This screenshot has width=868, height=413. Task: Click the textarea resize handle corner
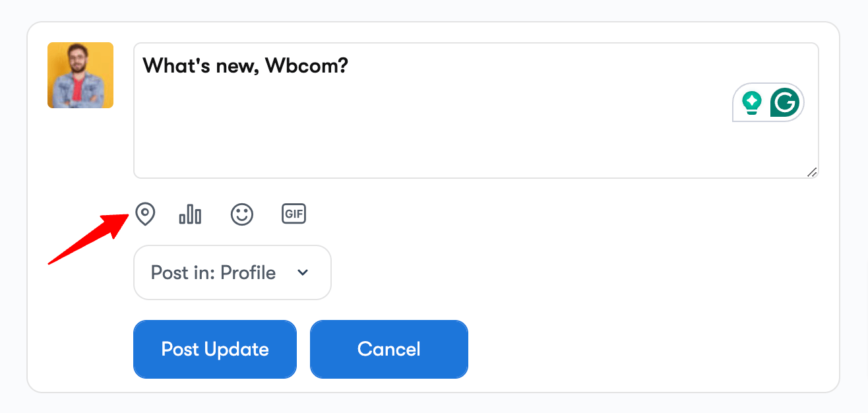click(812, 172)
